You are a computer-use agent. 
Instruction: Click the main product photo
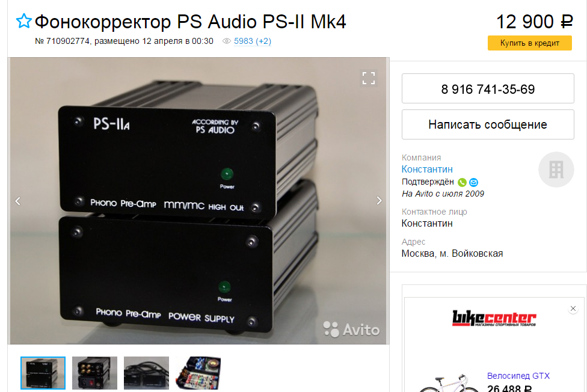pyautogui.click(x=198, y=201)
